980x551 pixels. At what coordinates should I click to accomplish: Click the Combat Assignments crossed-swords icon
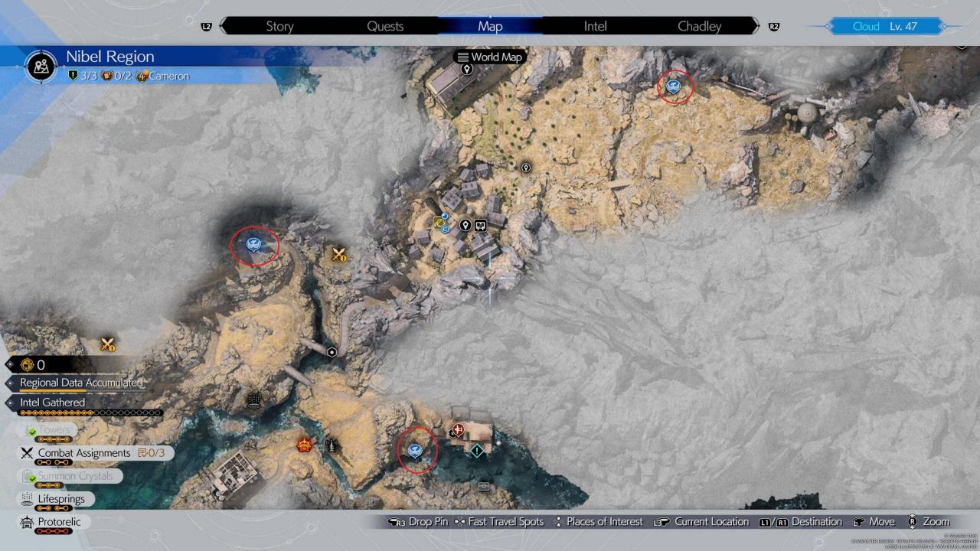click(27, 453)
